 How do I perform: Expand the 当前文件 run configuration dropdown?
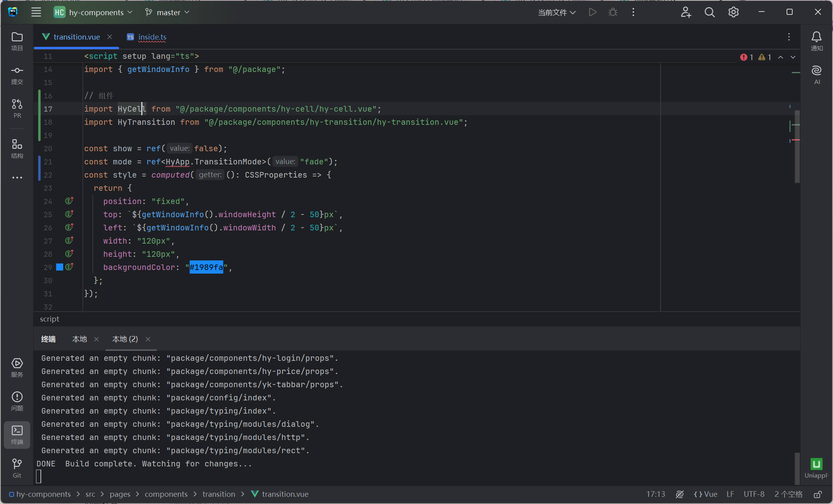[557, 12]
